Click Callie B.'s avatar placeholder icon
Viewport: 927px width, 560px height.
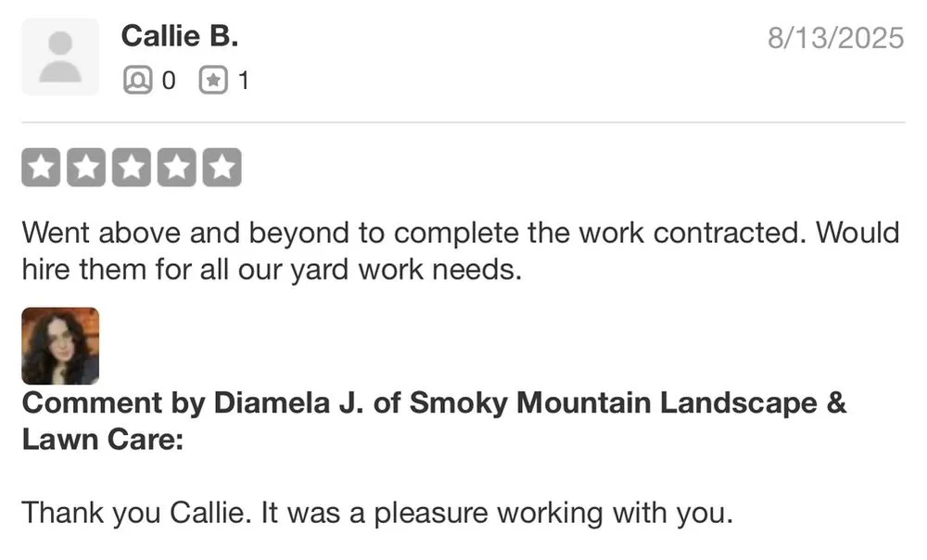coord(59,57)
